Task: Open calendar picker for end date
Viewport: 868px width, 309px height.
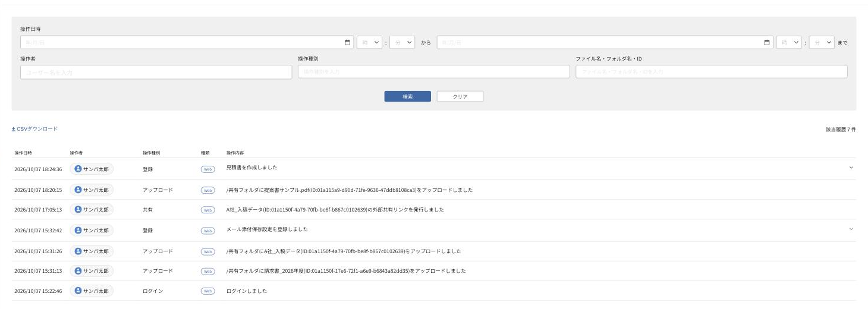Action: (767, 43)
